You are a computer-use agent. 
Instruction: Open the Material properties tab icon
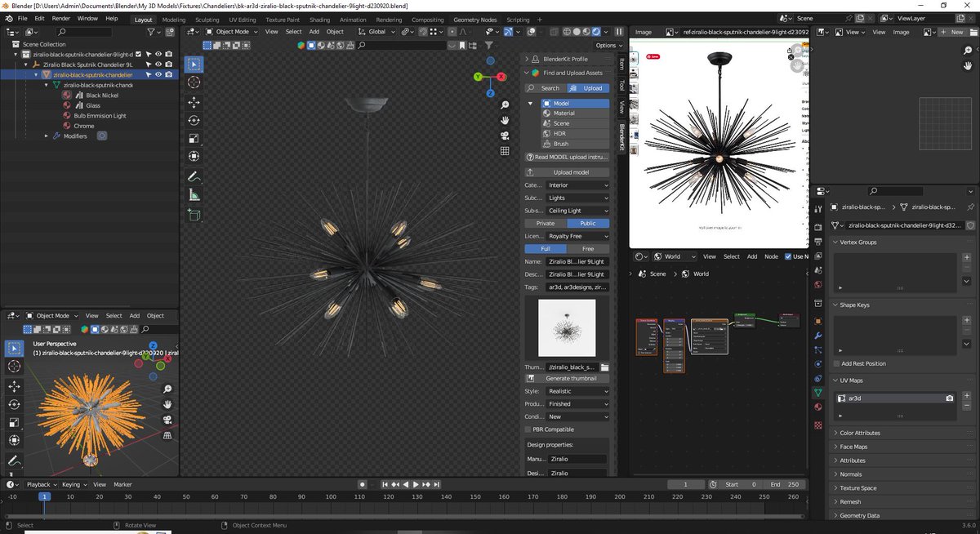[x=818, y=407]
